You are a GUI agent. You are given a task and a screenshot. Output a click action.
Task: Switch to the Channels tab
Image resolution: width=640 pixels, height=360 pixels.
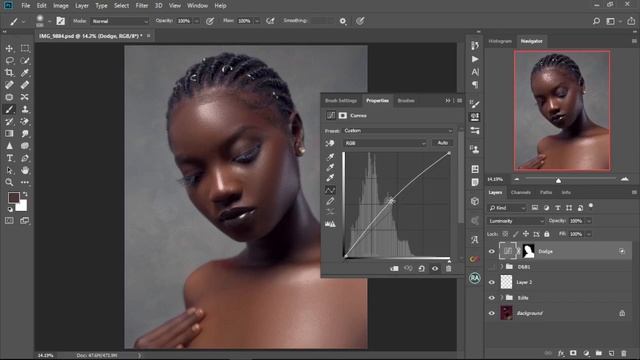(x=521, y=192)
